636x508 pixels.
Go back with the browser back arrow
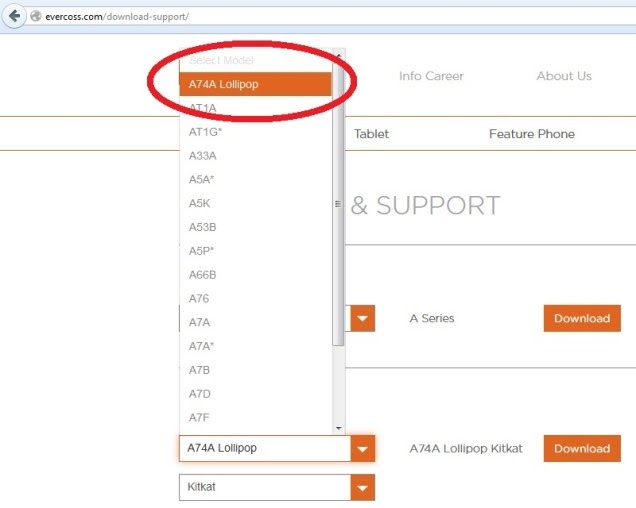(x=14, y=17)
